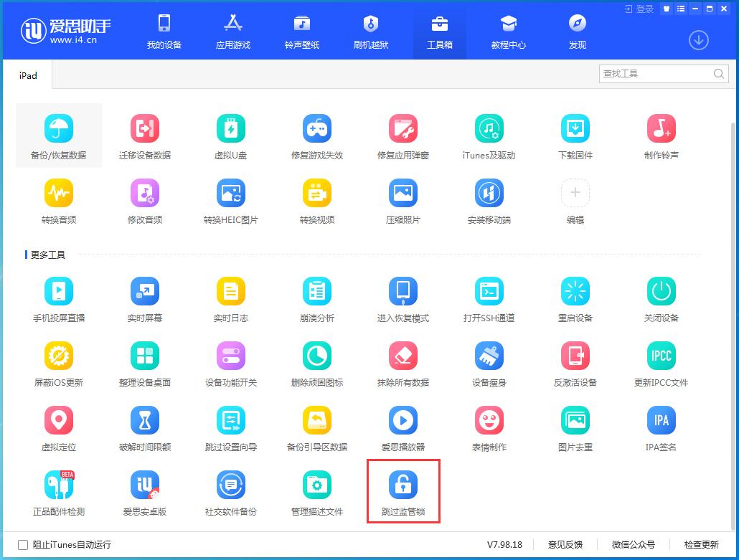Select 抹除所有数据 eraser icon
Image resolution: width=739 pixels, height=560 pixels.
point(403,356)
